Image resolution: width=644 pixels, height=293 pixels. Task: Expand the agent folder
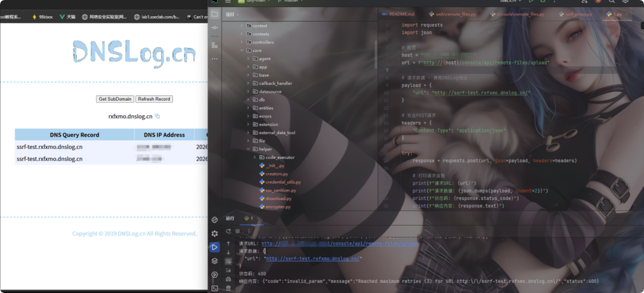click(248, 58)
